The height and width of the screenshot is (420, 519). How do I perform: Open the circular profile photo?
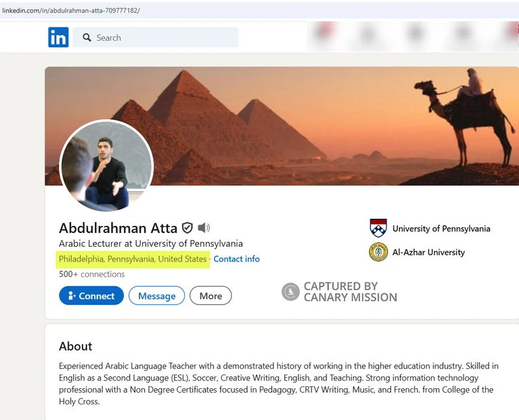[106, 166]
